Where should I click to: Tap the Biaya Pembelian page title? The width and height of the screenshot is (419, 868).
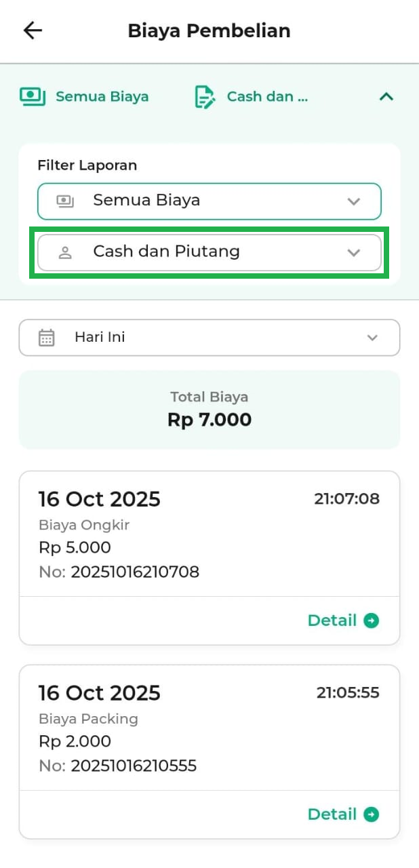tap(209, 31)
